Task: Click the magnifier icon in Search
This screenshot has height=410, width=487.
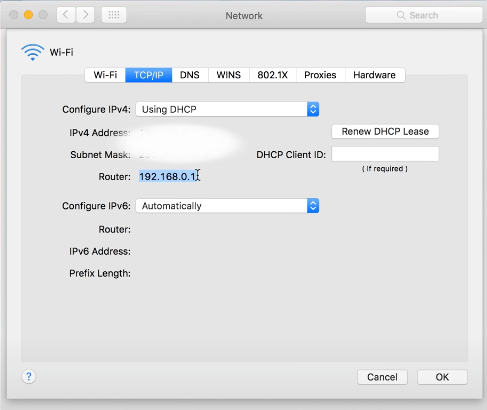Action: pos(401,15)
